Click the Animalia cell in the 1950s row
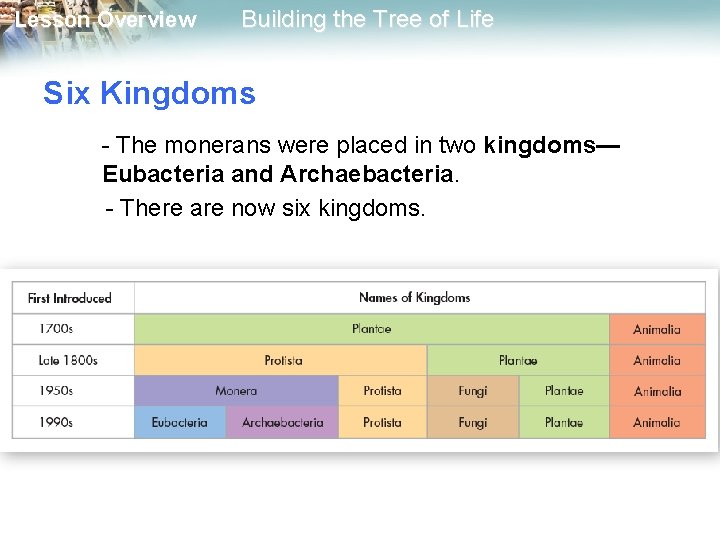Screen dimensions: 720x540 pos(658,391)
